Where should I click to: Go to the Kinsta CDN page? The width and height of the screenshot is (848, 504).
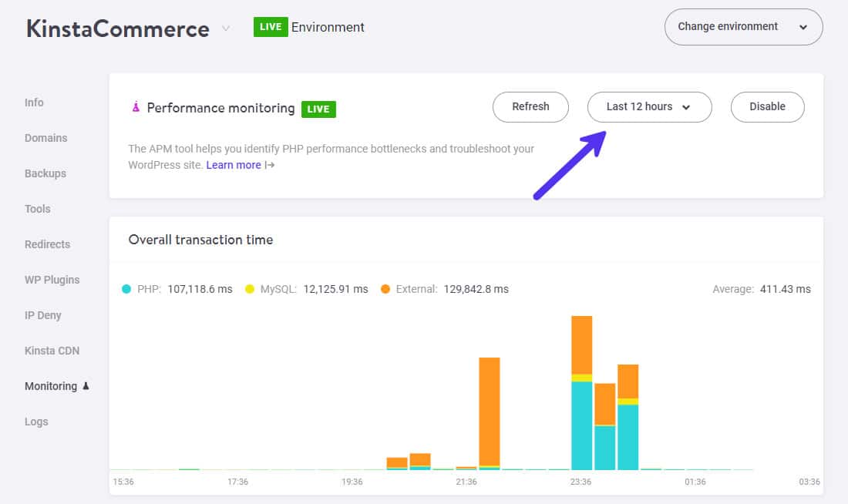coord(52,351)
